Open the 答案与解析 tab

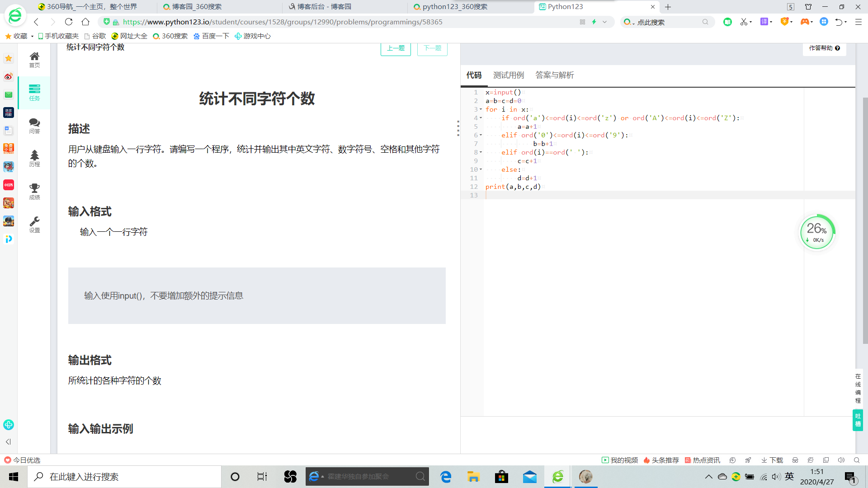[x=554, y=75]
